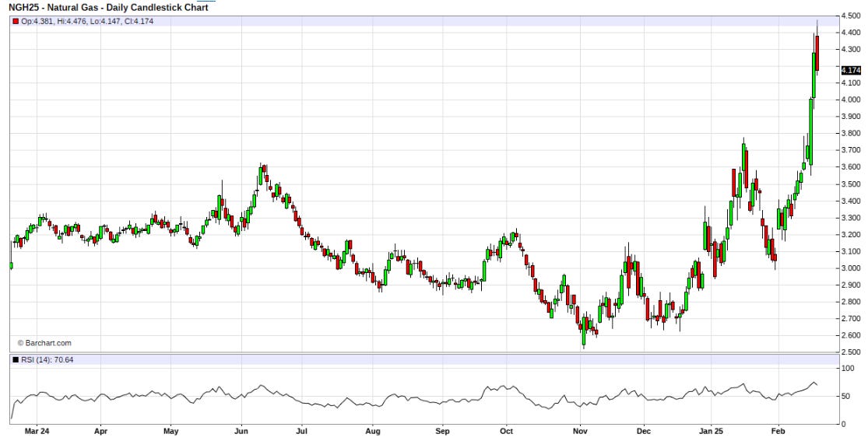Click the Barchart.com copyright text
This screenshot has width=868, height=441.
(x=44, y=343)
